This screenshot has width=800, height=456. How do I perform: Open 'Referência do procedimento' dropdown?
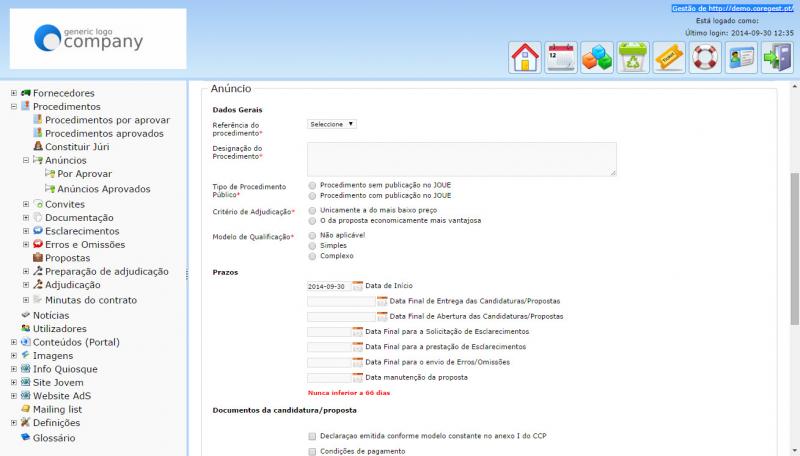pyautogui.click(x=332, y=124)
